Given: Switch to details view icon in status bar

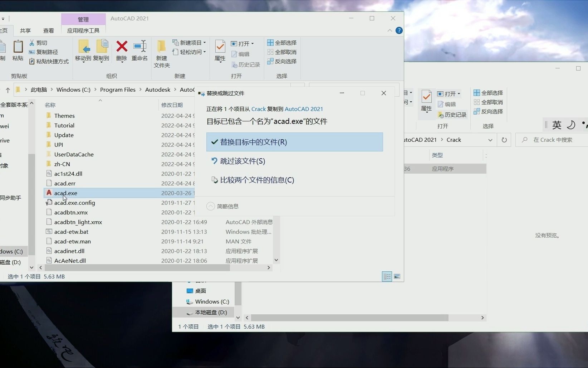Looking at the screenshot, I should pyautogui.click(x=387, y=276).
